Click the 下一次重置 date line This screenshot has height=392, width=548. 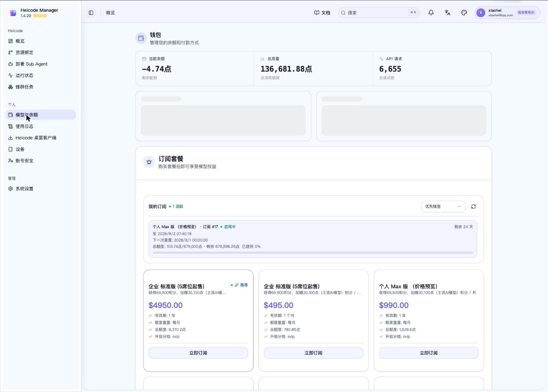pos(180,240)
